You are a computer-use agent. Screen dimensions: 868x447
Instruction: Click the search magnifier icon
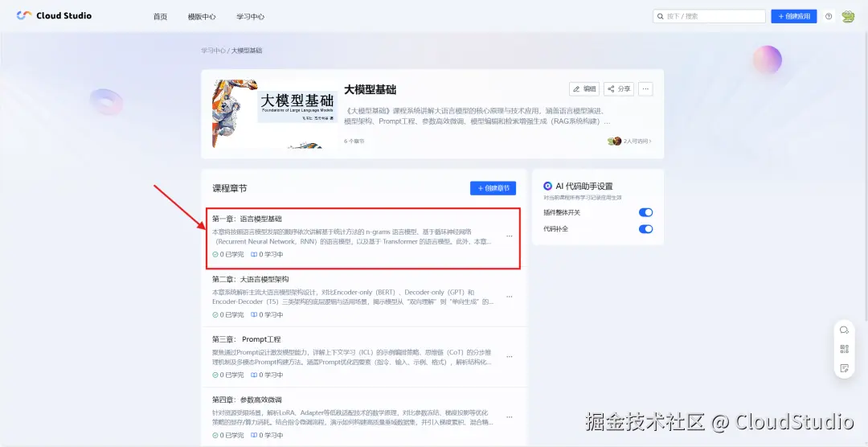click(661, 17)
